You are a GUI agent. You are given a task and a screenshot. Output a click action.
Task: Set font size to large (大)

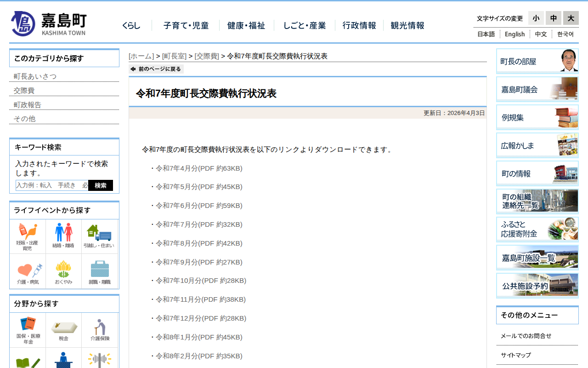(571, 18)
